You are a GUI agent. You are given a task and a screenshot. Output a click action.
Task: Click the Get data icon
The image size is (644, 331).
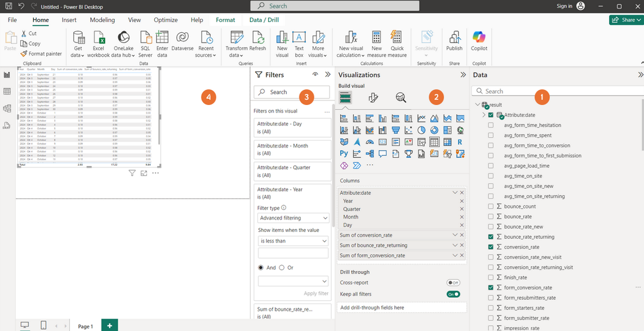(x=78, y=38)
